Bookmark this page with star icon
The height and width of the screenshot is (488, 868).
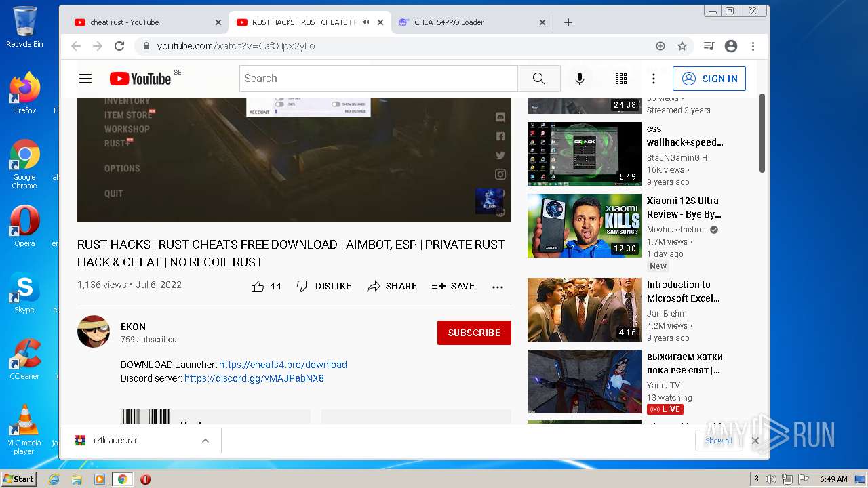[682, 46]
